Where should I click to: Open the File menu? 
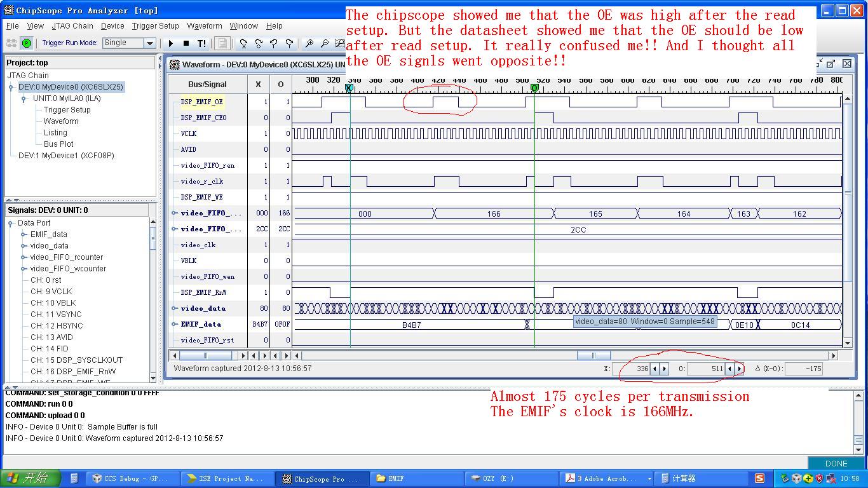click(13, 26)
